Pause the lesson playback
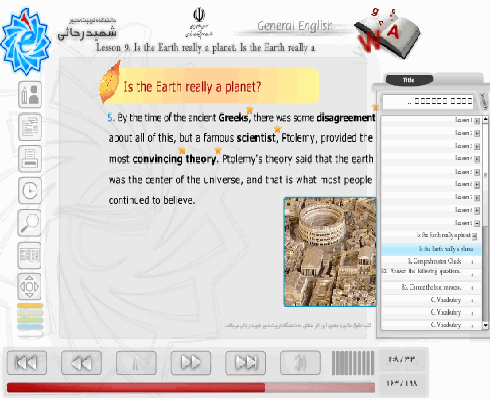 coord(136,363)
